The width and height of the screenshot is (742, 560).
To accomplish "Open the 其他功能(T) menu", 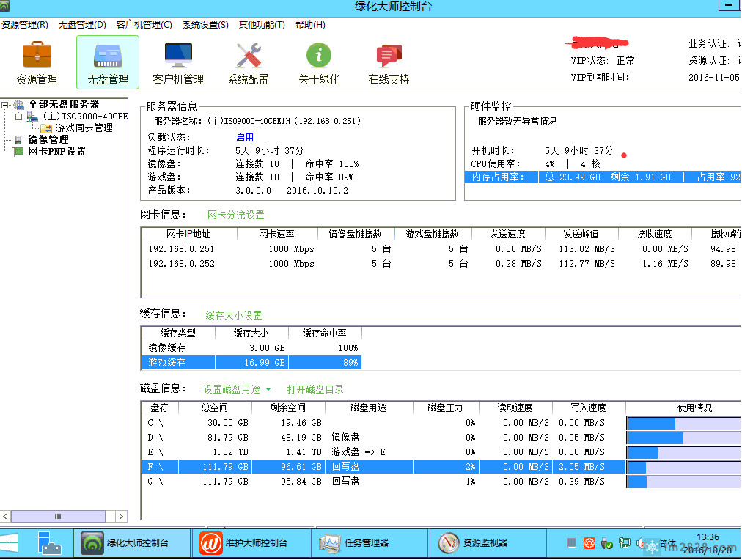I will click(x=262, y=25).
